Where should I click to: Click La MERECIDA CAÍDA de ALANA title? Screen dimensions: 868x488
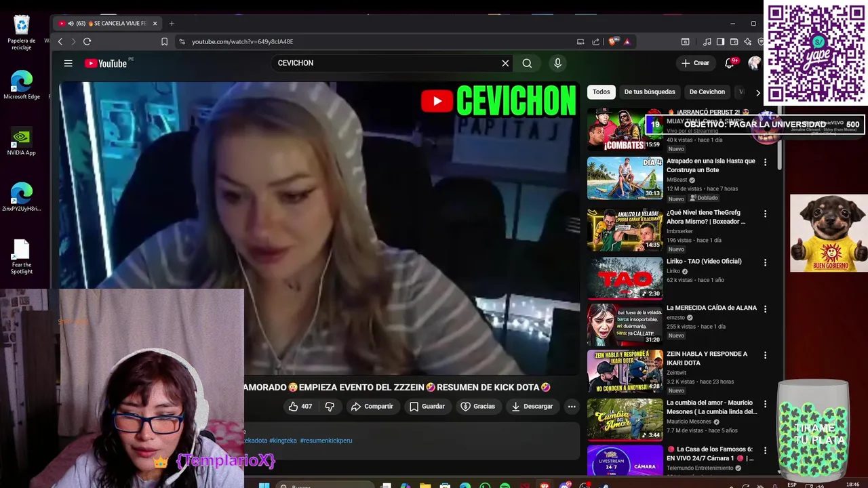click(x=711, y=308)
